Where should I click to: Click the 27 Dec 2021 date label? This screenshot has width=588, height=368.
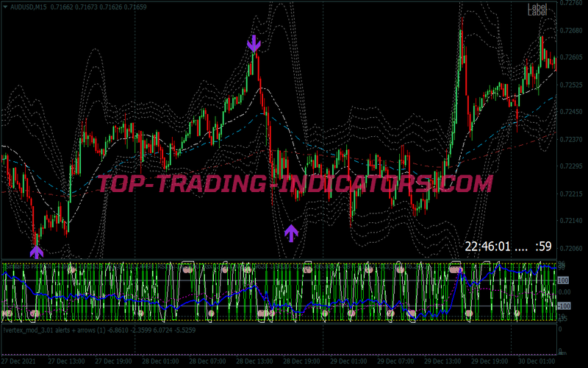click(x=19, y=361)
